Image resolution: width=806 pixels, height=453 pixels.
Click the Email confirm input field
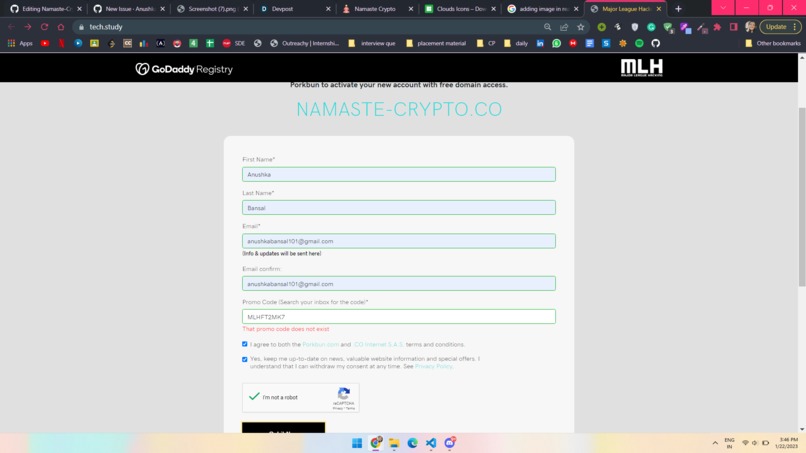[x=398, y=284]
